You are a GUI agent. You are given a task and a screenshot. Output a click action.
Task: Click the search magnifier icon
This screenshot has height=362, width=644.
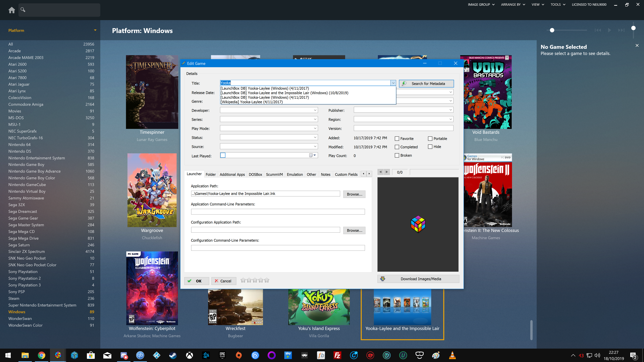(x=23, y=10)
